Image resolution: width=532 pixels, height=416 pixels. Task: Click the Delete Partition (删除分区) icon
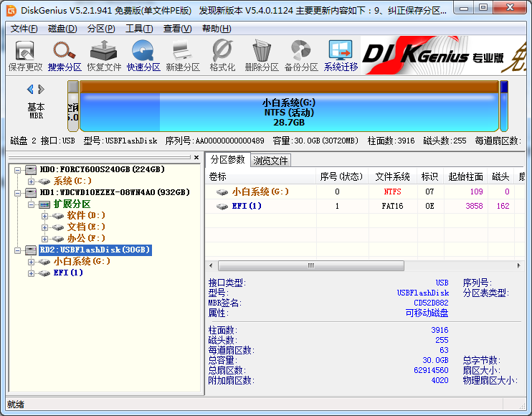click(x=261, y=56)
